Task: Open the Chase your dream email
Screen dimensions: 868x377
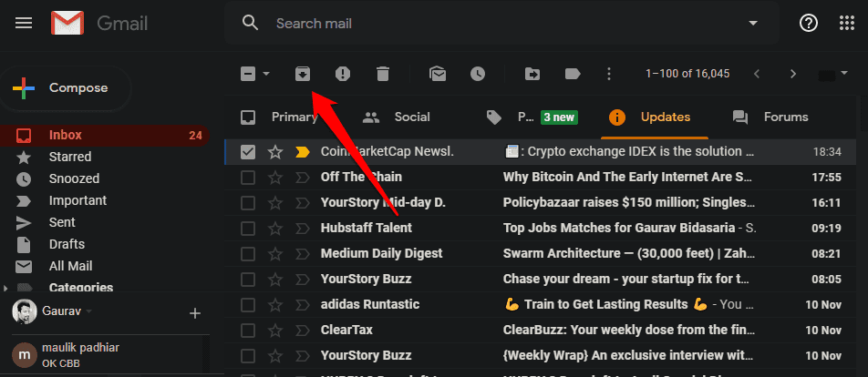Action: coord(541,280)
